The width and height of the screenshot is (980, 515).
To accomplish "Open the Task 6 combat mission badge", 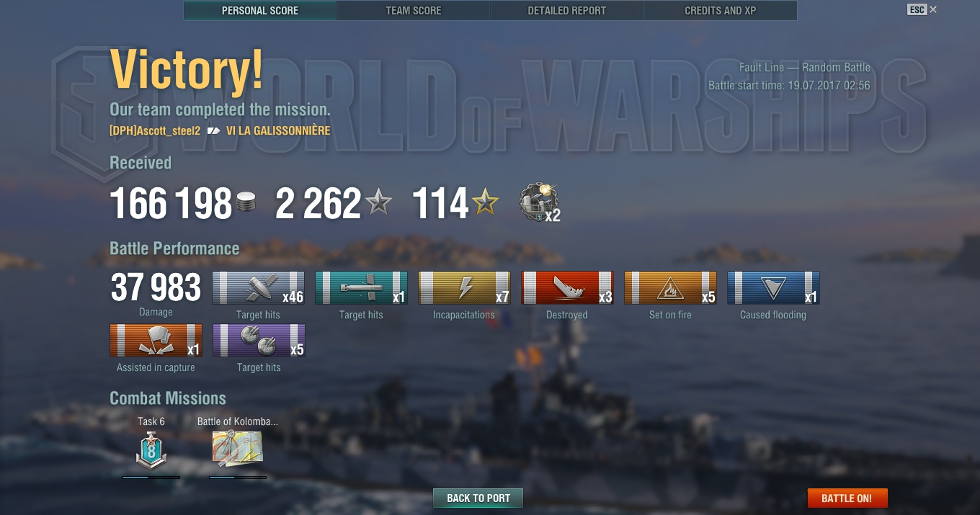I will 151,450.
